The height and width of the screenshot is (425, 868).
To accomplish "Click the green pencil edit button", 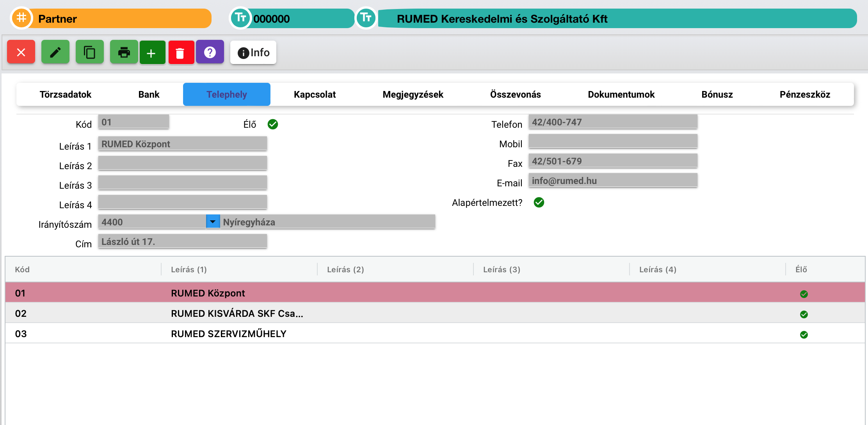I will tap(55, 52).
